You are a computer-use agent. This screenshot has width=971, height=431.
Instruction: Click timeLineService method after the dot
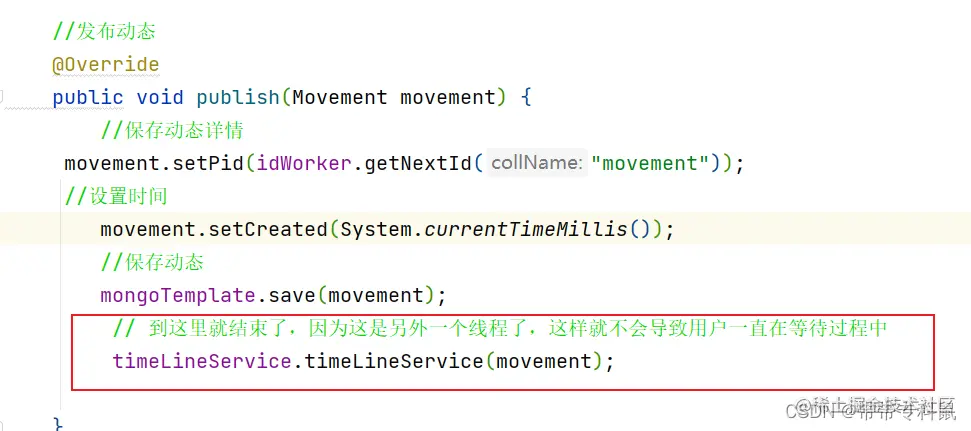(394, 361)
